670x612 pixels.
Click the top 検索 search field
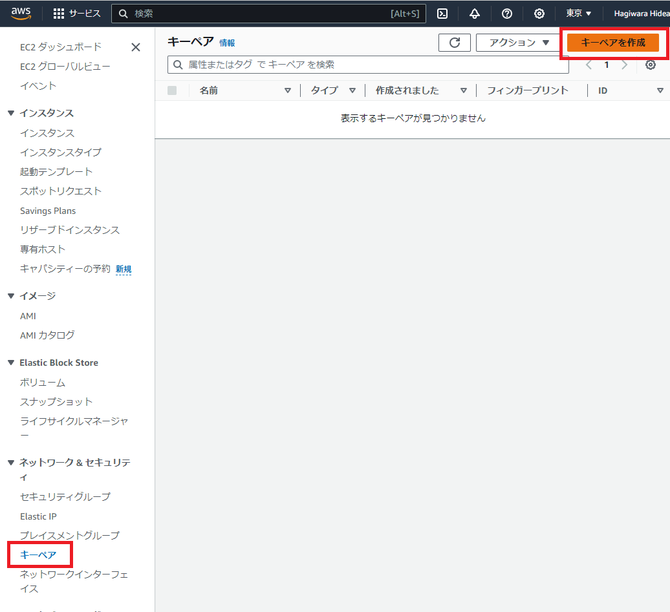[x=268, y=14]
